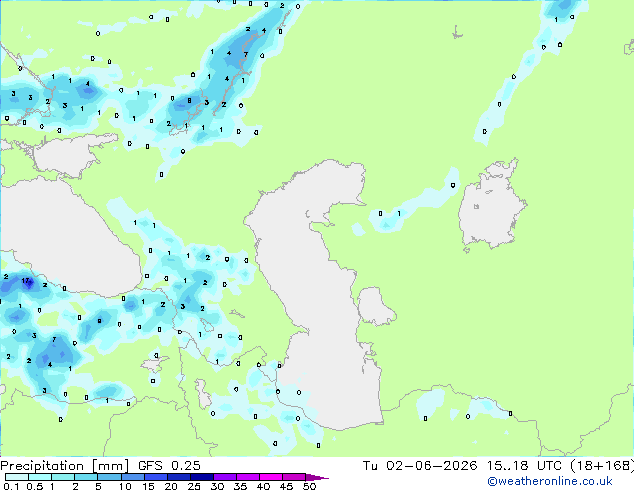The image size is (634, 490).
Task: Click the '(18+168)' forecast run text
Action: pos(602,466)
